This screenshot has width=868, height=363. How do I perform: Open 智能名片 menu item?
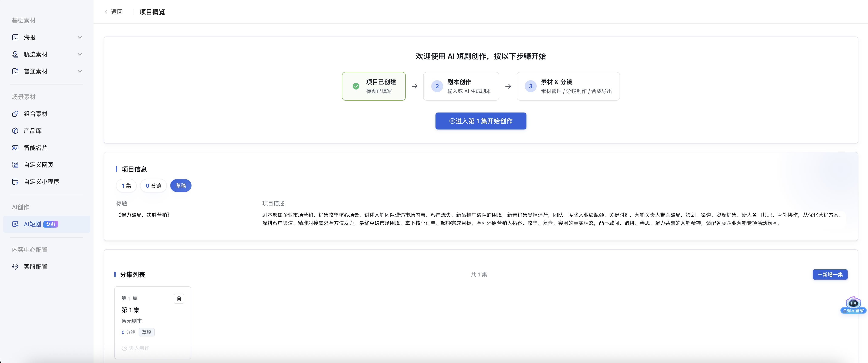[47, 148]
